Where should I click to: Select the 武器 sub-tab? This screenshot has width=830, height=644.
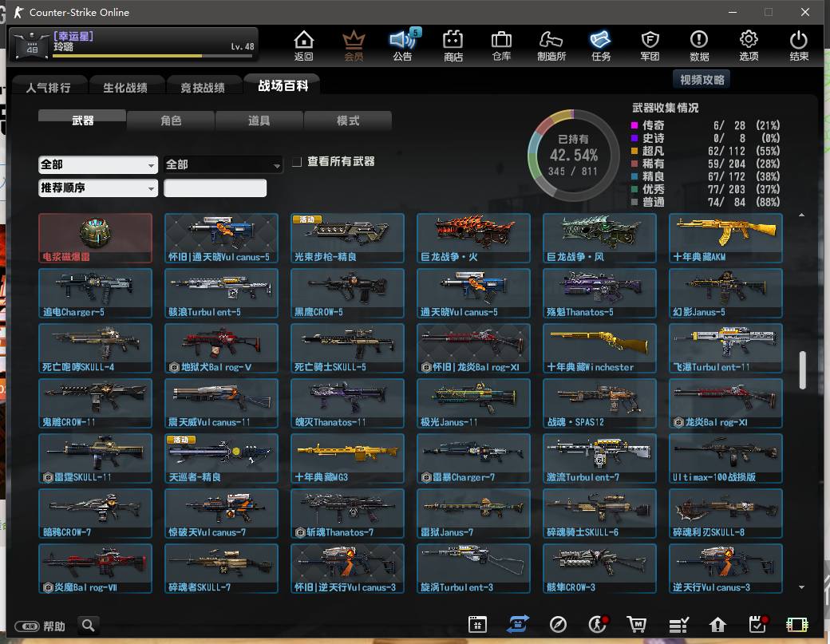click(x=82, y=121)
